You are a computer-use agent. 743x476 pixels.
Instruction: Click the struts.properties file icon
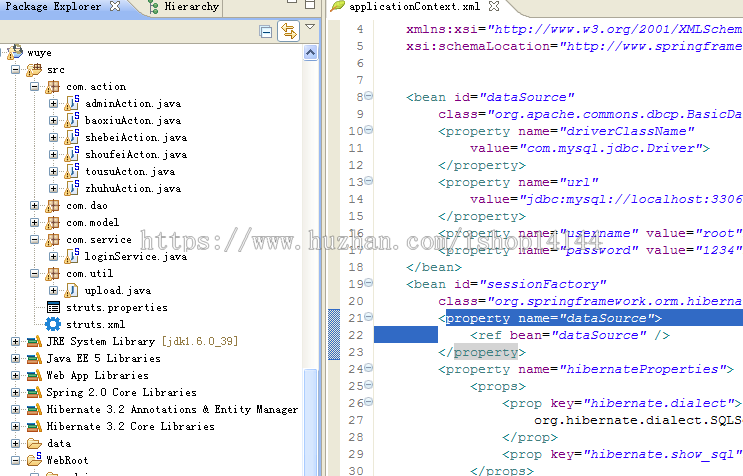(x=53, y=307)
